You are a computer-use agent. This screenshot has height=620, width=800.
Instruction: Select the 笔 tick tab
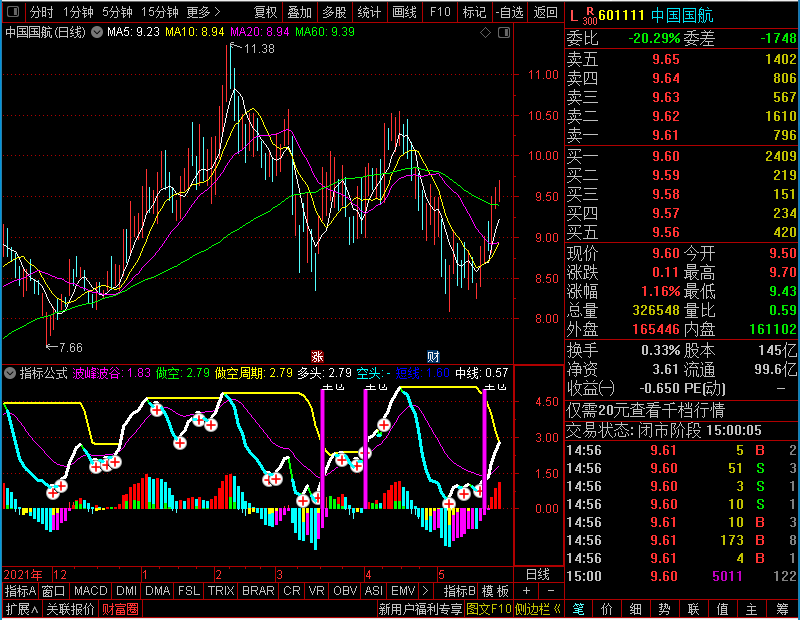pos(579,609)
